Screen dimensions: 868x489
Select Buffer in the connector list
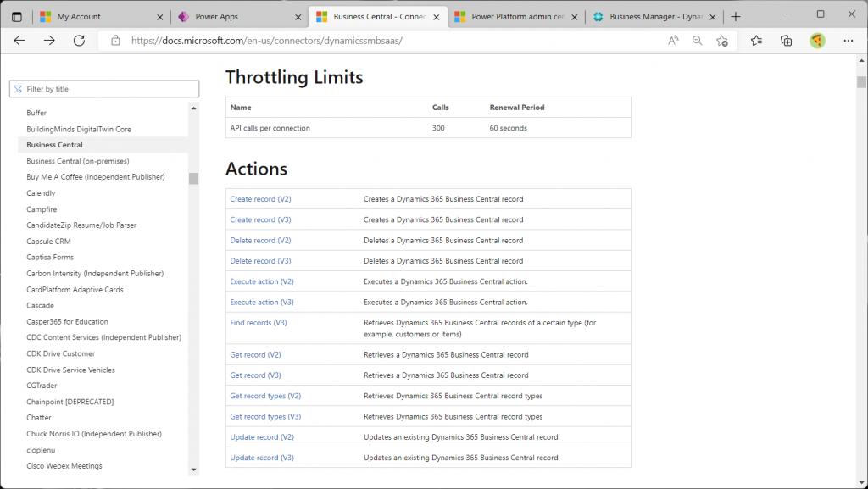pos(36,113)
